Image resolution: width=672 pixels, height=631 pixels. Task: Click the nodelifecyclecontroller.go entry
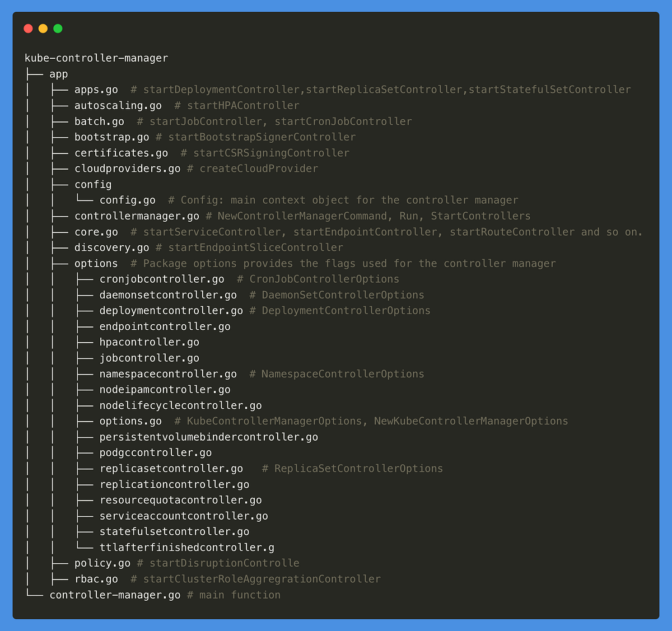tap(180, 405)
